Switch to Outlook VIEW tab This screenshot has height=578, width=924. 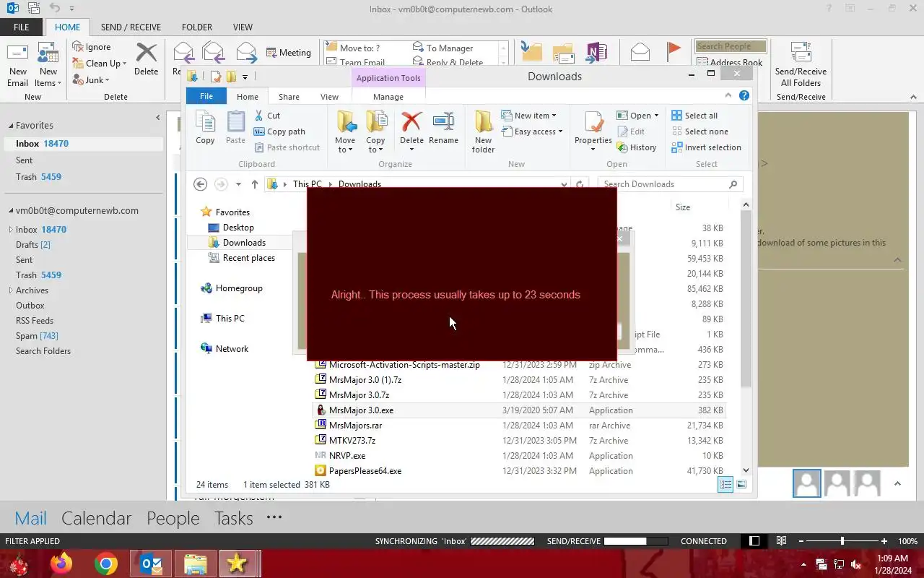pos(243,27)
